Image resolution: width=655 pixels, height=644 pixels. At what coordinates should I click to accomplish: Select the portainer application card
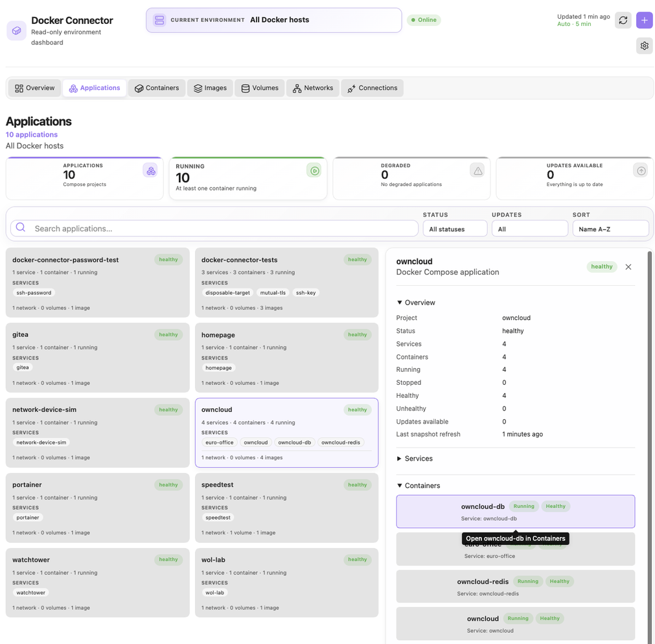click(97, 508)
